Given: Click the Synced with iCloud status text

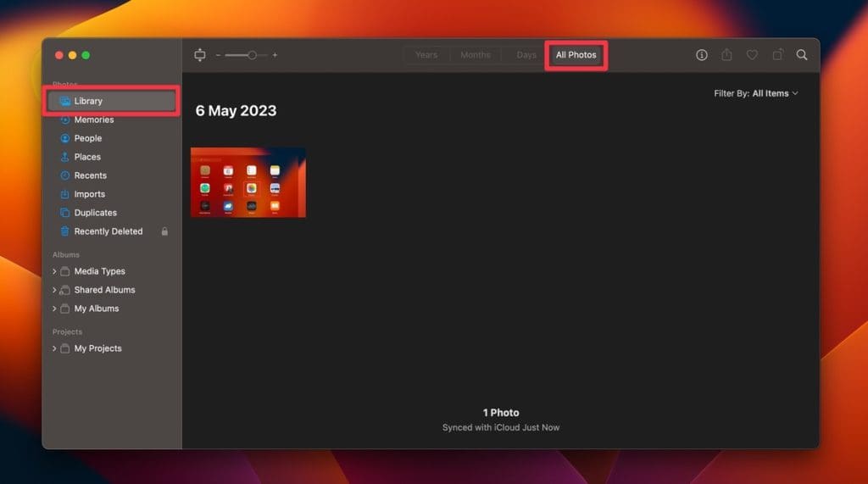Looking at the screenshot, I should click(501, 427).
